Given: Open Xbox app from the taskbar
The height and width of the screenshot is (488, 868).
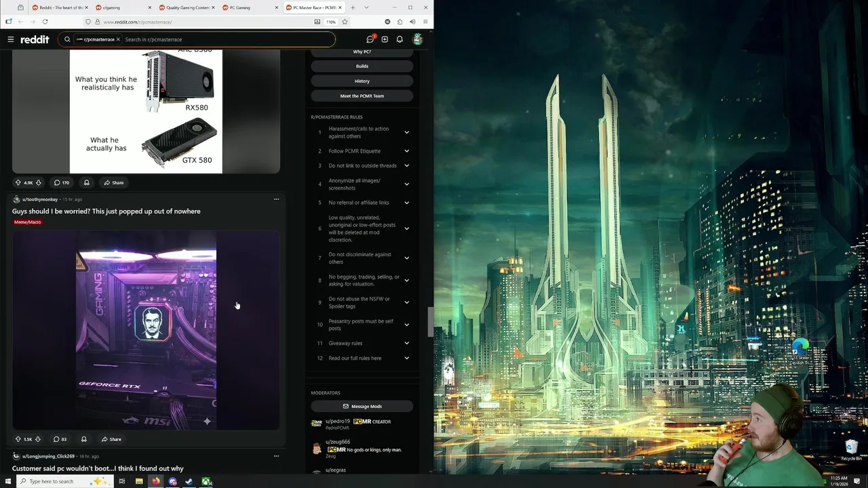Looking at the screenshot, I should (206, 481).
